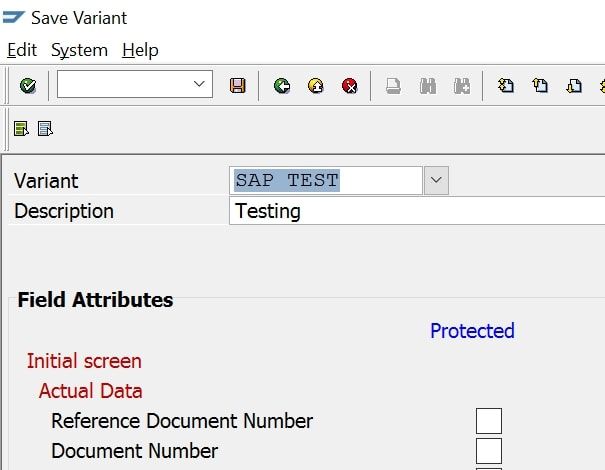
Task: Click the green checkmark Enter icon
Action: click(x=28, y=85)
